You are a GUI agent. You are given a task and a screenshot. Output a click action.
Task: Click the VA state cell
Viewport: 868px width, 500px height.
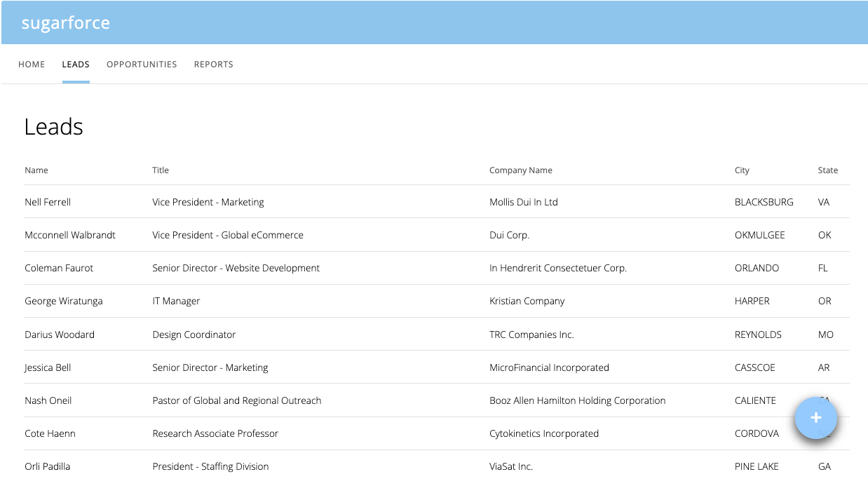tap(824, 202)
